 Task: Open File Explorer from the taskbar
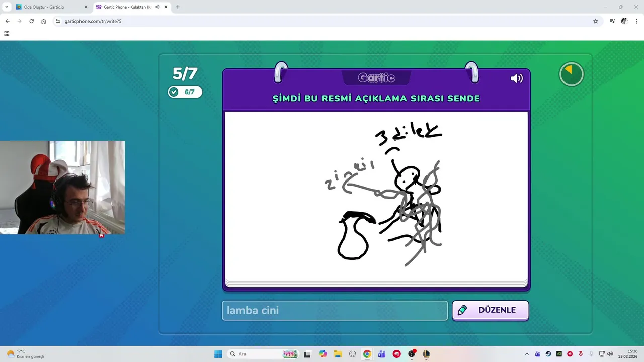(x=338, y=354)
